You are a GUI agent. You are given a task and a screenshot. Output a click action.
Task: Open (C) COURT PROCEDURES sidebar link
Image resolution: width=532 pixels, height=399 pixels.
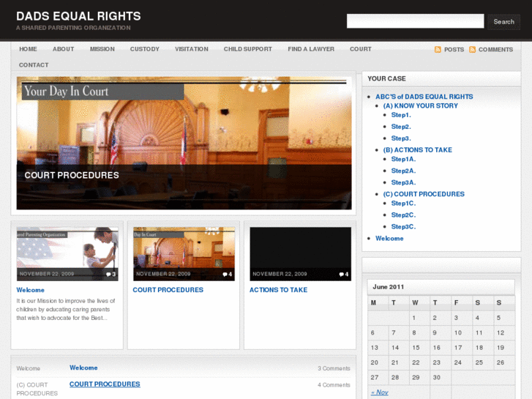point(424,194)
